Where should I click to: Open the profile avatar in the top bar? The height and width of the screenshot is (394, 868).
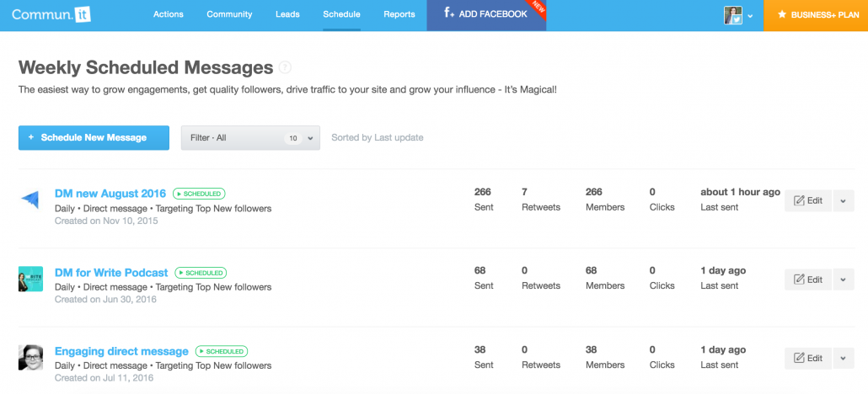(x=733, y=15)
